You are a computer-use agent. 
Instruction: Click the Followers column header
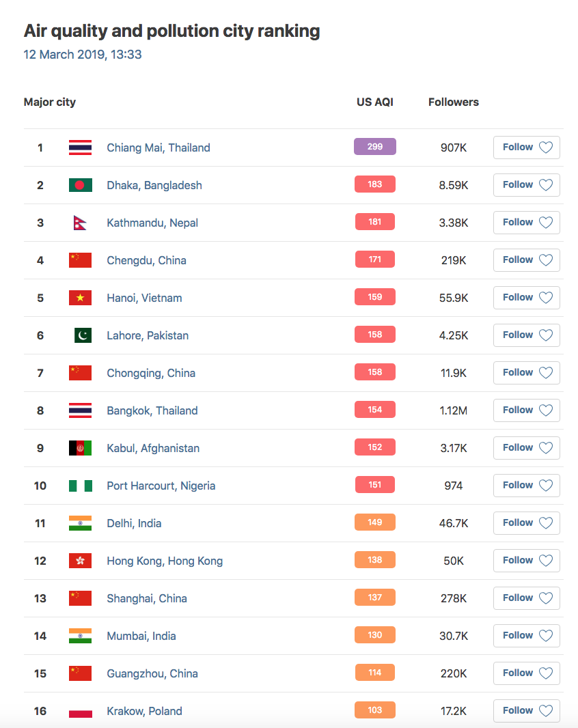(453, 102)
